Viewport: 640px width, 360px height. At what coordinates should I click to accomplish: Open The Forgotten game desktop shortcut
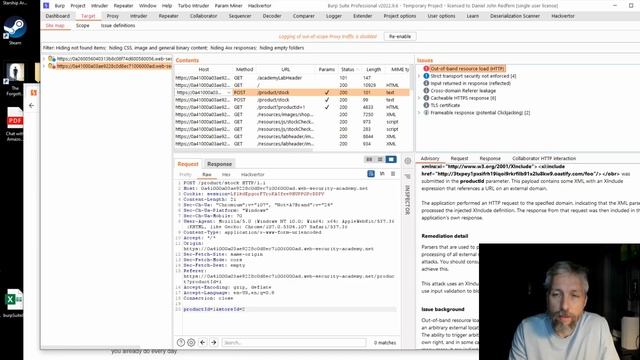(15, 73)
